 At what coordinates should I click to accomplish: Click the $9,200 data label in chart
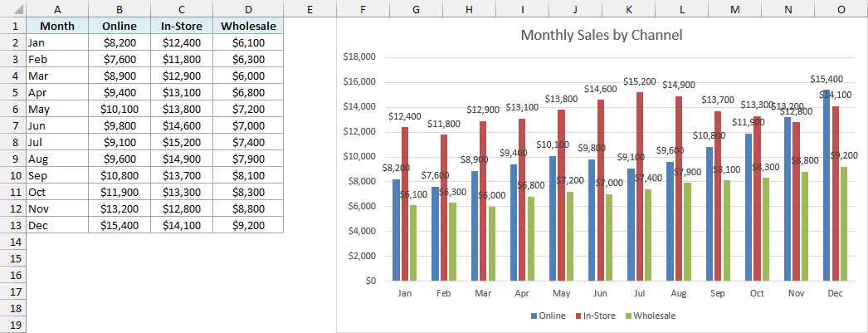[845, 155]
